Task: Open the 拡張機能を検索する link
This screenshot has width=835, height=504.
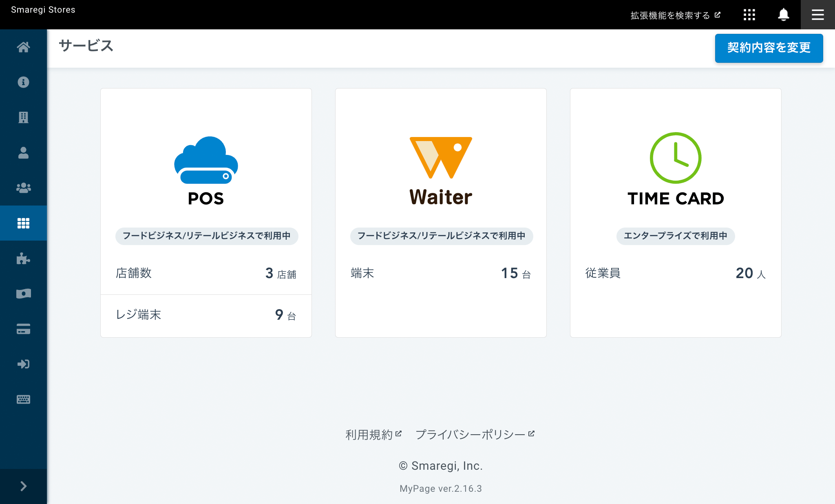Action: 675,15
